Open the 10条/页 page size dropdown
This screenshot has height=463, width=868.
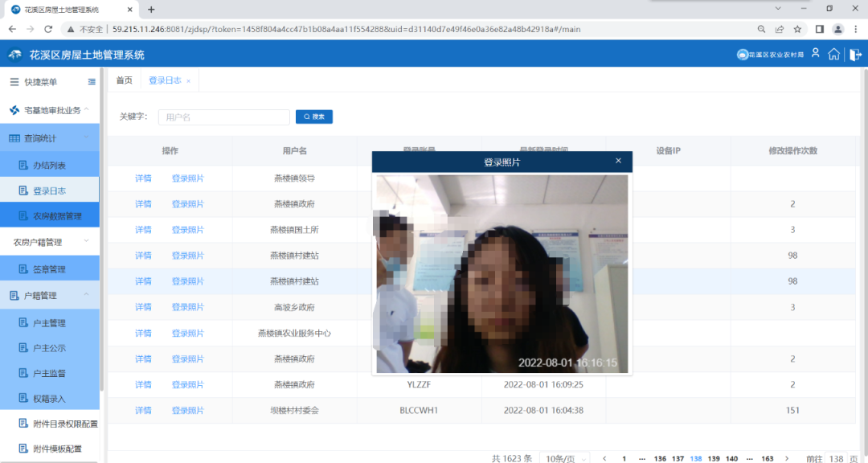pos(566,458)
